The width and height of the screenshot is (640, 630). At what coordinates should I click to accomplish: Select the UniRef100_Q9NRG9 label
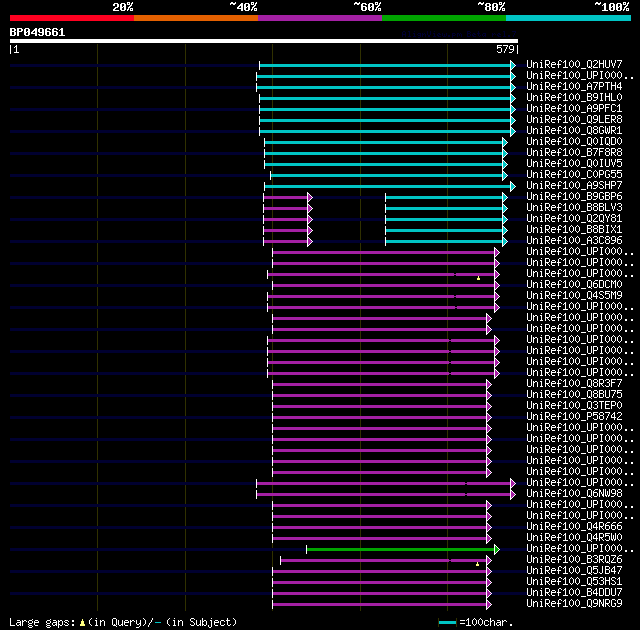pos(574,604)
